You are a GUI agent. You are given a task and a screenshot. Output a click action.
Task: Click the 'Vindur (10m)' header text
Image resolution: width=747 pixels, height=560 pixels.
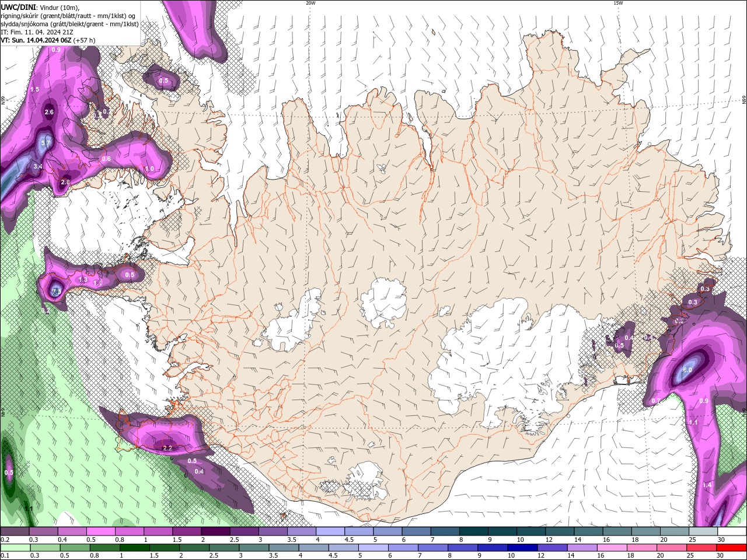[59, 7]
